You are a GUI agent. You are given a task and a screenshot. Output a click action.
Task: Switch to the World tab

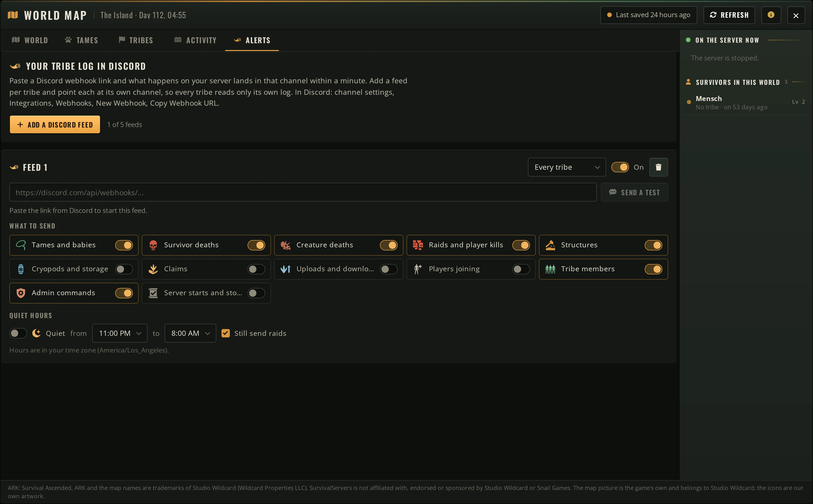point(30,40)
